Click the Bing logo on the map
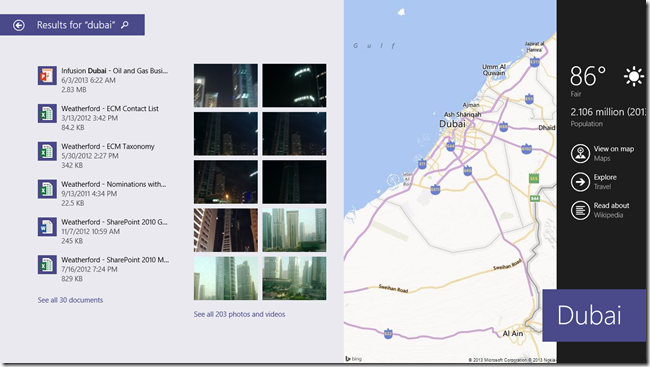The width and height of the screenshot is (650, 367). (x=353, y=359)
